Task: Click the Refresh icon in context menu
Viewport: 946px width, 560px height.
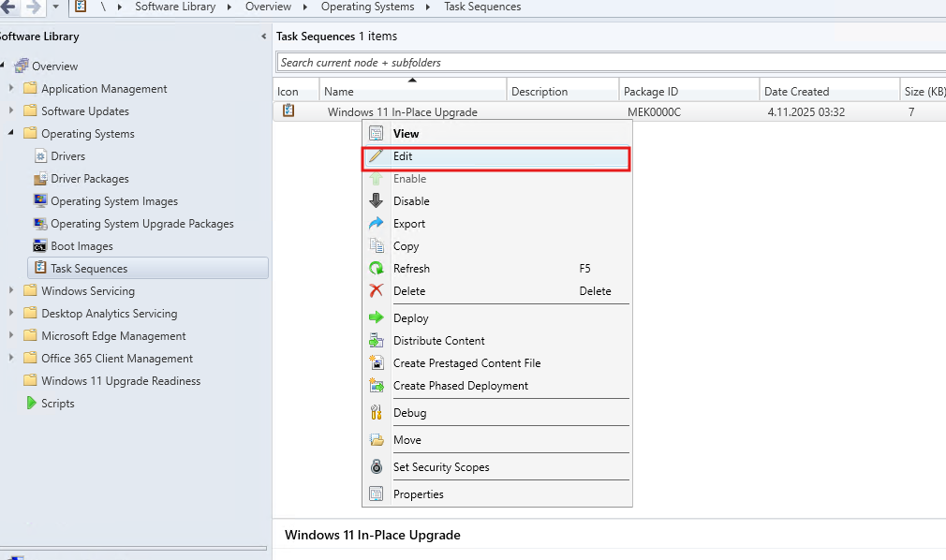Action: (377, 269)
